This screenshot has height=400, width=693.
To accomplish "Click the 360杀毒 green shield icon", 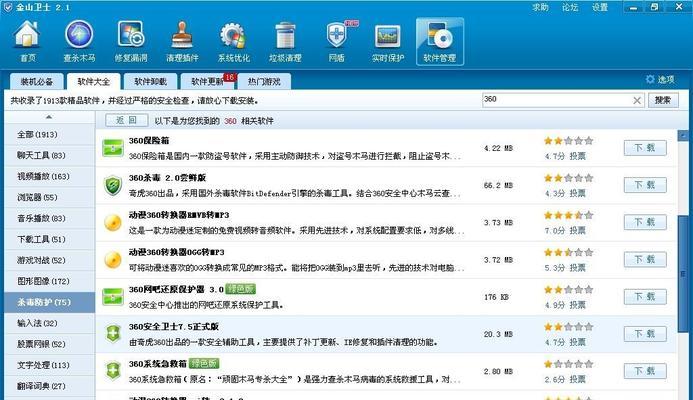I will click(x=113, y=185).
